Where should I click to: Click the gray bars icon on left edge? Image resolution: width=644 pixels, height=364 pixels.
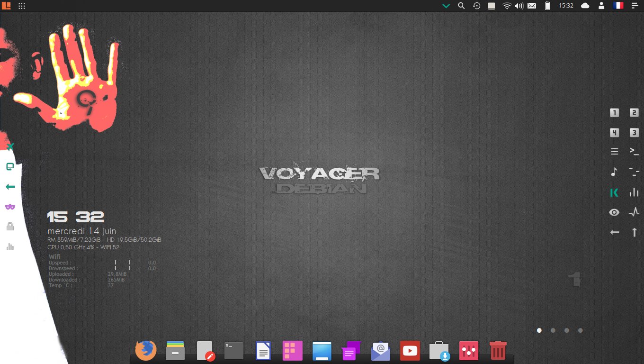pos(10,246)
